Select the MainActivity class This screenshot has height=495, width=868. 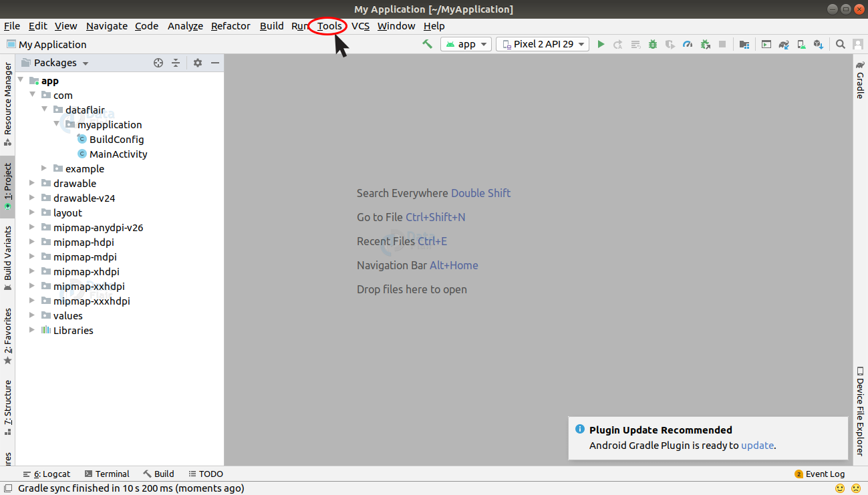118,154
